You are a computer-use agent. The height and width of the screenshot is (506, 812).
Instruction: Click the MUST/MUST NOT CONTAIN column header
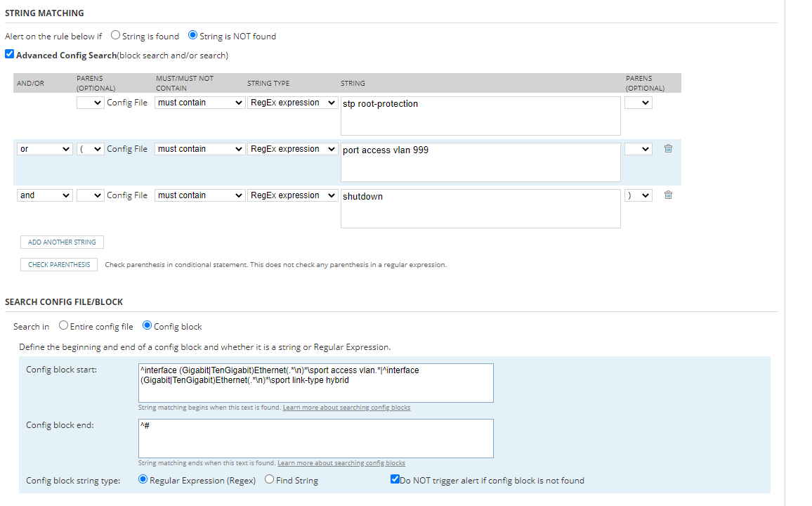[185, 83]
